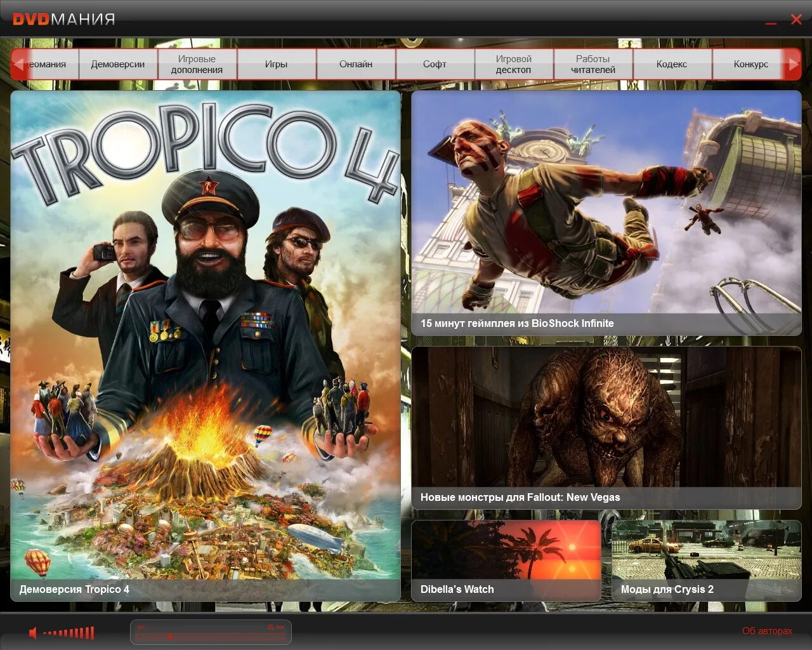Switch to the Игры tab
Viewport: 812px width, 650px height.
276,64
